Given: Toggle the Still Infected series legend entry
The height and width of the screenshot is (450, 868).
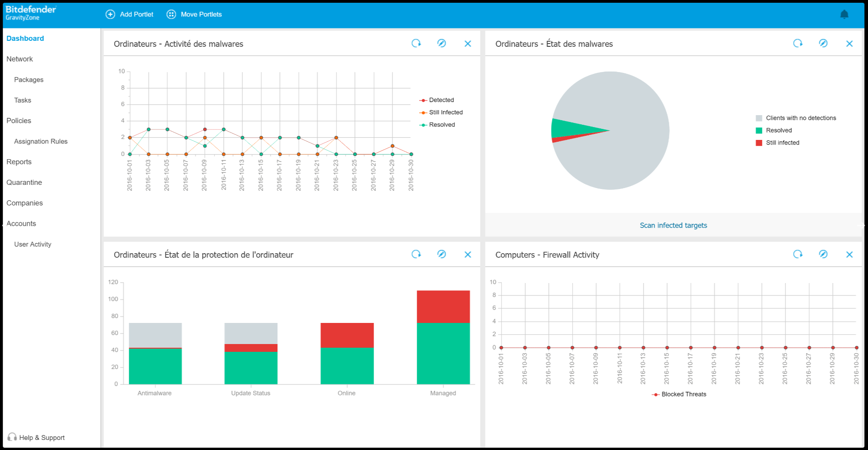Looking at the screenshot, I should [x=441, y=112].
